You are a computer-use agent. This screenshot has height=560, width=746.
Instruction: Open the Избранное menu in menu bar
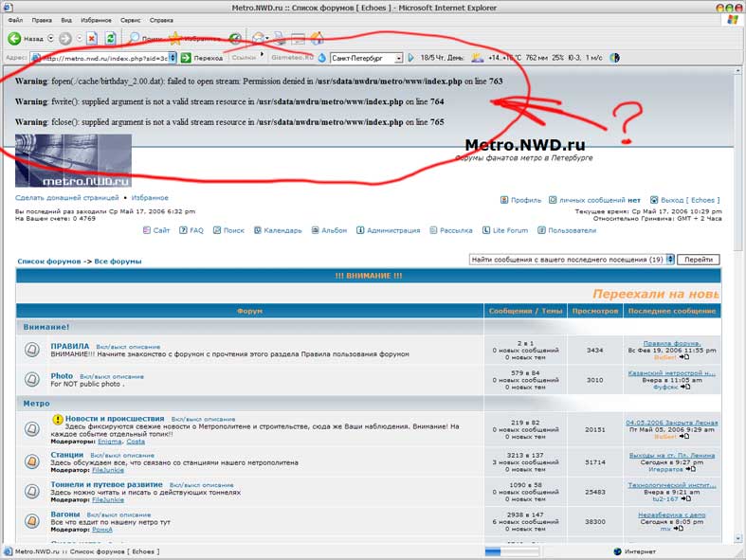coord(94,19)
